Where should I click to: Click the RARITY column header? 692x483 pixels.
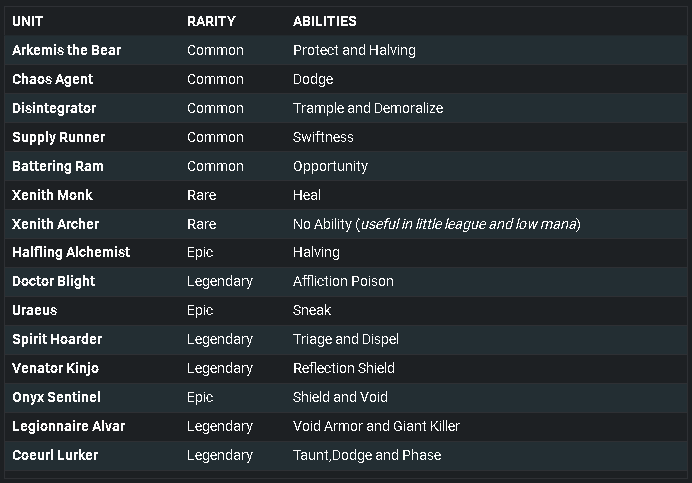[x=211, y=21]
